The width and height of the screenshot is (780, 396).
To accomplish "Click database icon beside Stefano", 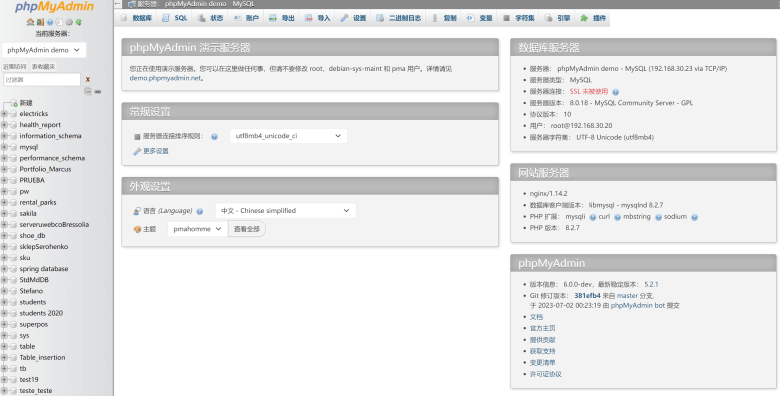I will click(13, 291).
